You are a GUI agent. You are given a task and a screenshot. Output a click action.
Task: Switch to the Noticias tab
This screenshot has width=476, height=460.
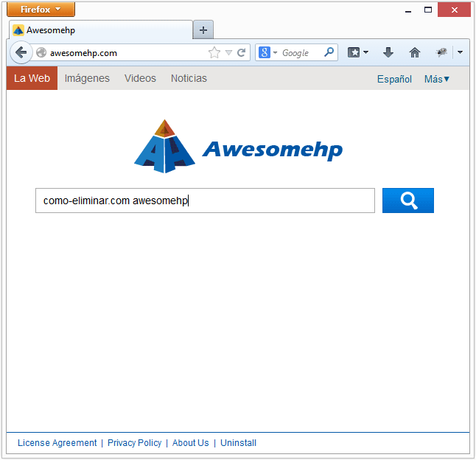click(189, 78)
